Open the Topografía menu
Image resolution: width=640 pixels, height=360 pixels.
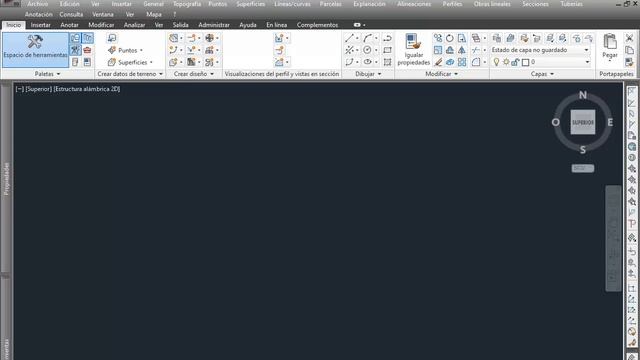click(x=187, y=4)
